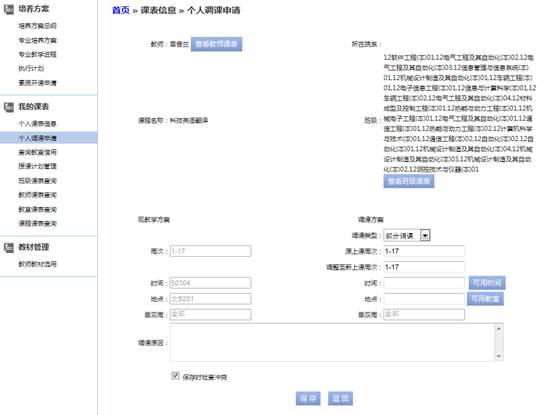Click the 课程名称 value text
554x415 pixels.
coord(189,120)
